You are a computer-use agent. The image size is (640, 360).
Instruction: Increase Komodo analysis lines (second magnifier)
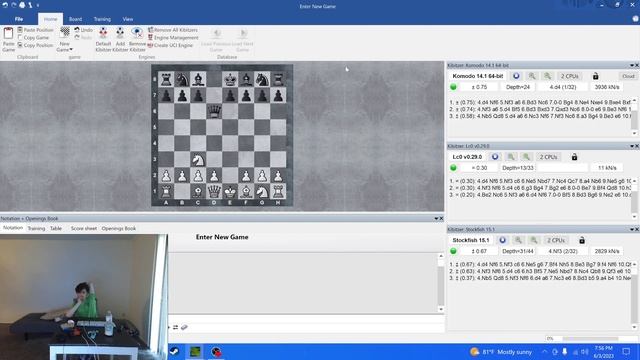coord(547,76)
